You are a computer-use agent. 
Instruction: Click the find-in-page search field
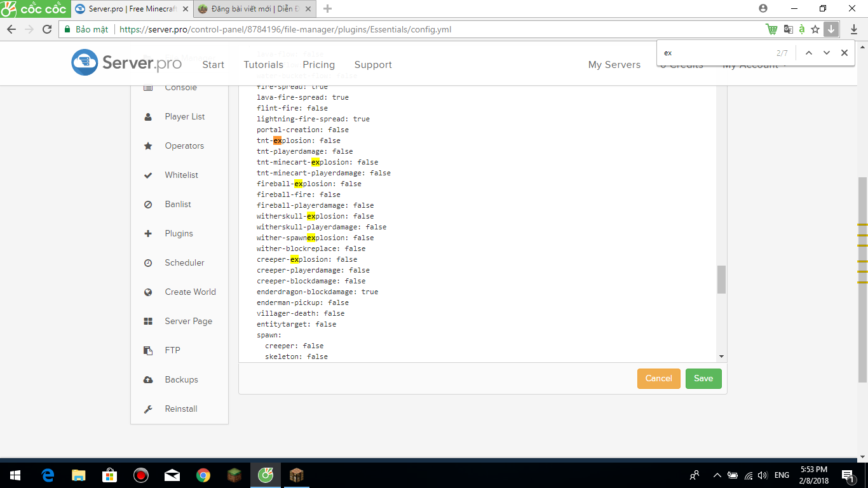click(715, 53)
